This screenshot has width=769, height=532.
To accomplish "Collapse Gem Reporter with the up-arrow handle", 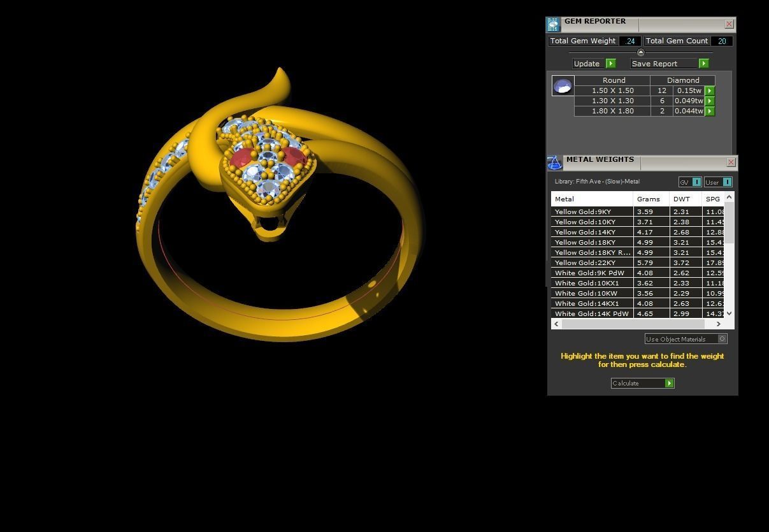I will coord(641,52).
